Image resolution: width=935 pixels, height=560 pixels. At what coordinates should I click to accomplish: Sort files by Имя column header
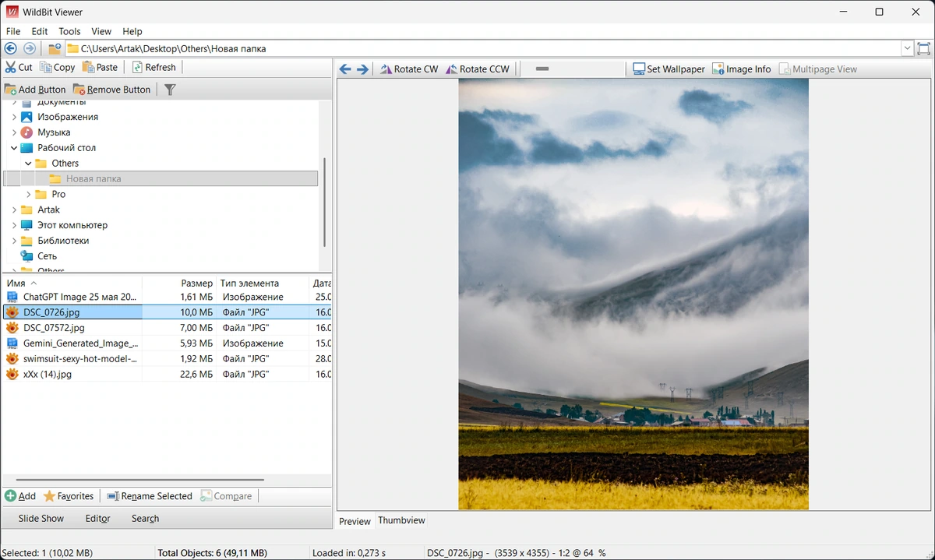(72, 283)
